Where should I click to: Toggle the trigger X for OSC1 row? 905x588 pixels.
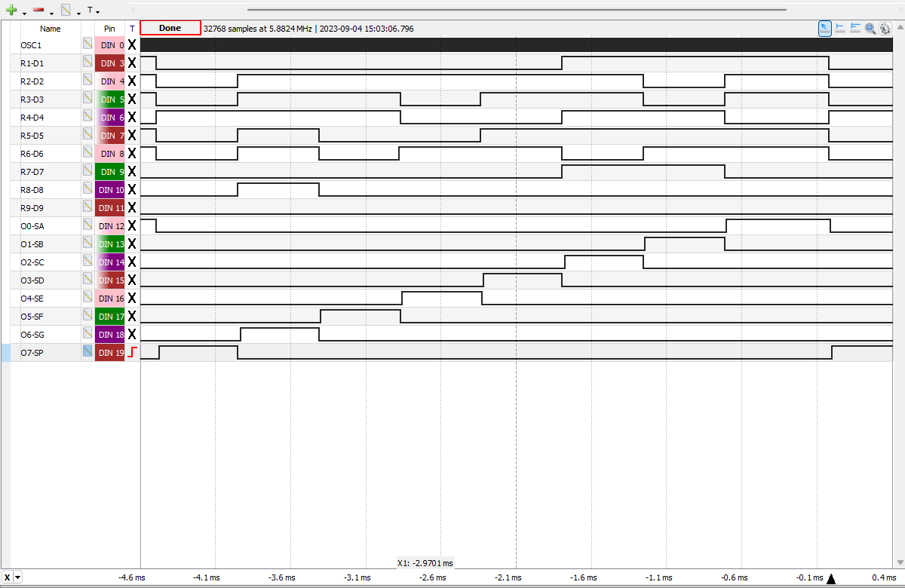[132, 44]
